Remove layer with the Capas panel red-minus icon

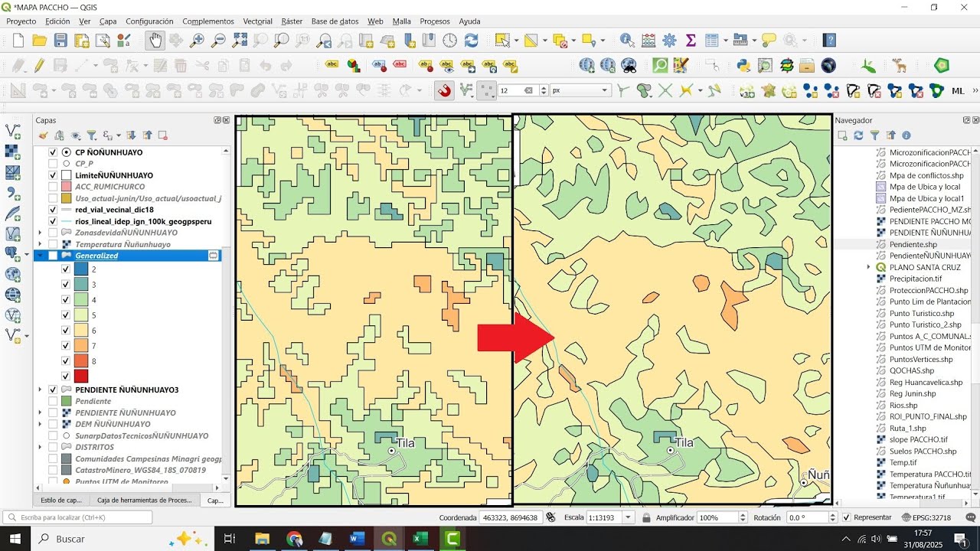pyautogui.click(x=162, y=135)
